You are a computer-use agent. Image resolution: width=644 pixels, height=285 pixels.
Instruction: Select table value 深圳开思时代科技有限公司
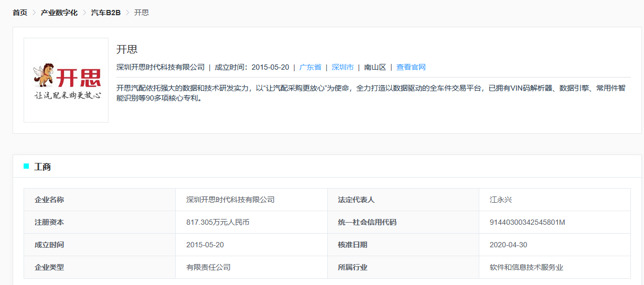point(230,200)
